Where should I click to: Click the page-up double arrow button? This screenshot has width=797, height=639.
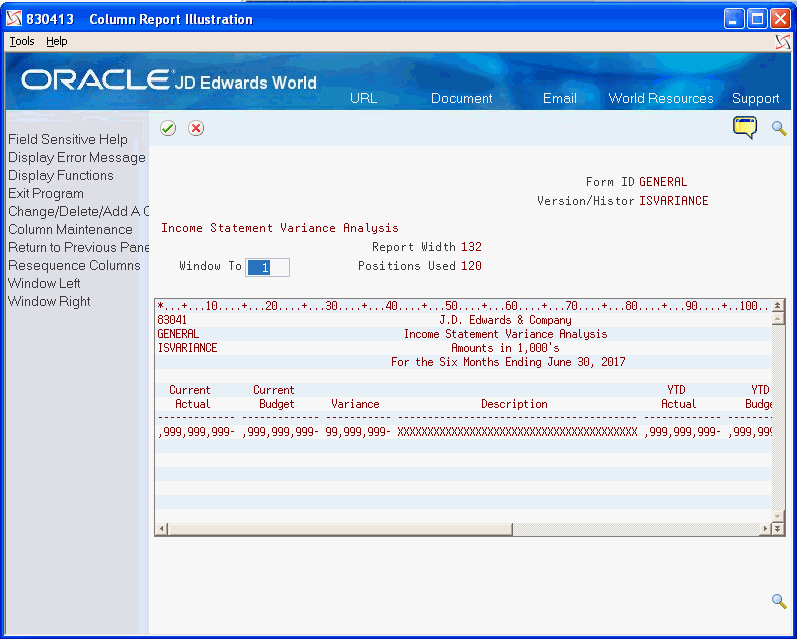[x=777, y=306]
